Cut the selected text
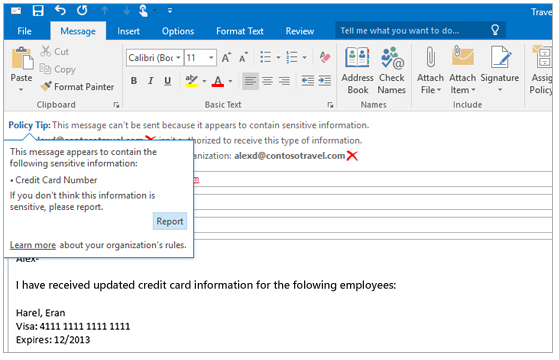 click(55, 52)
